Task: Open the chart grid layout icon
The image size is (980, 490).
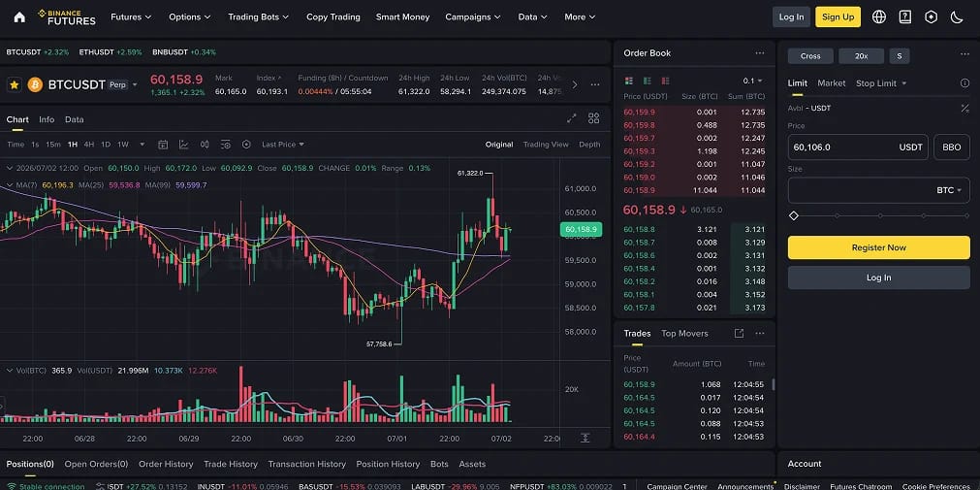Action: coord(594,118)
